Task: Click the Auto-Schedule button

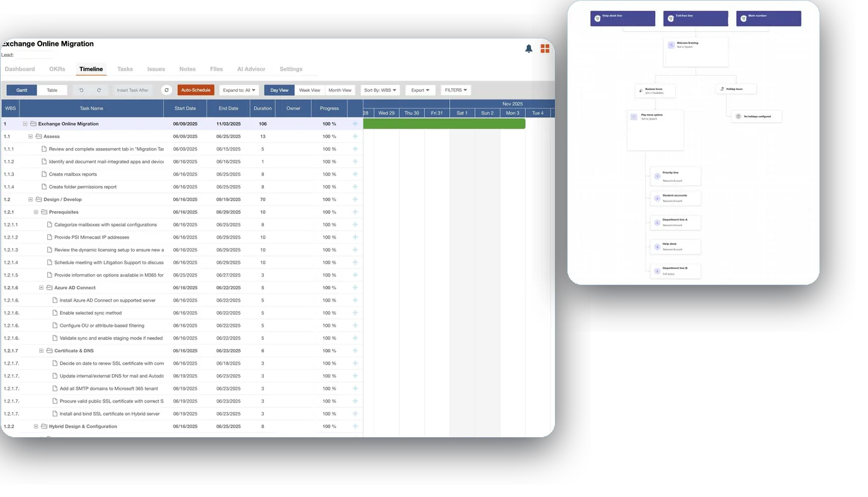Action: (x=196, y=90)
